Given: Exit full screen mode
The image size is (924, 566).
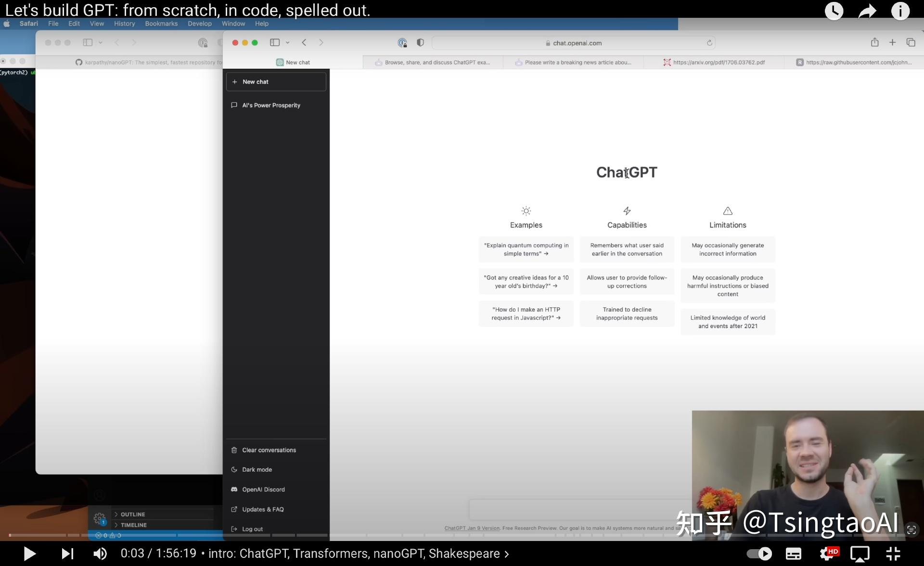Looking at the screenshot, I should (x=893, y=554).
